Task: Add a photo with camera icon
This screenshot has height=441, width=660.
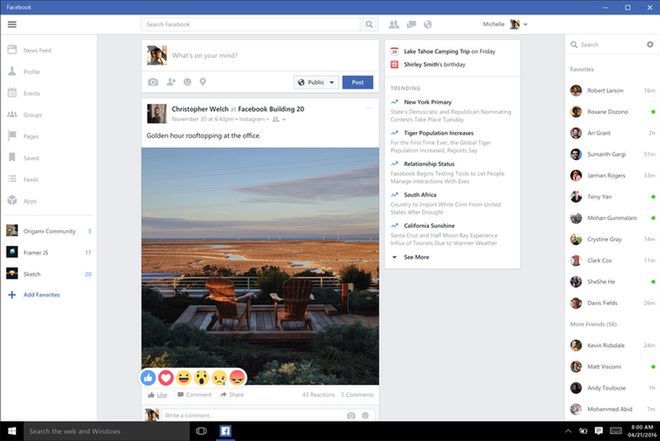Action: tap(153, 82)
